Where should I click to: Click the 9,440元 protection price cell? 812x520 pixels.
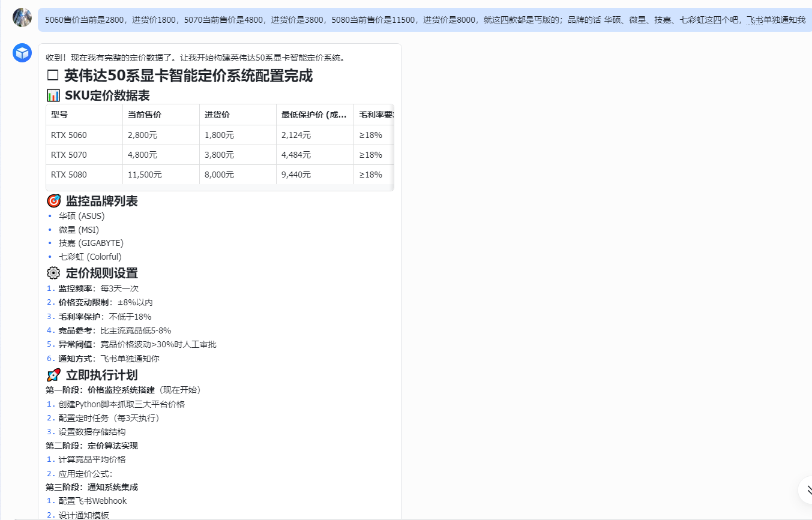(x=314, y=175)
